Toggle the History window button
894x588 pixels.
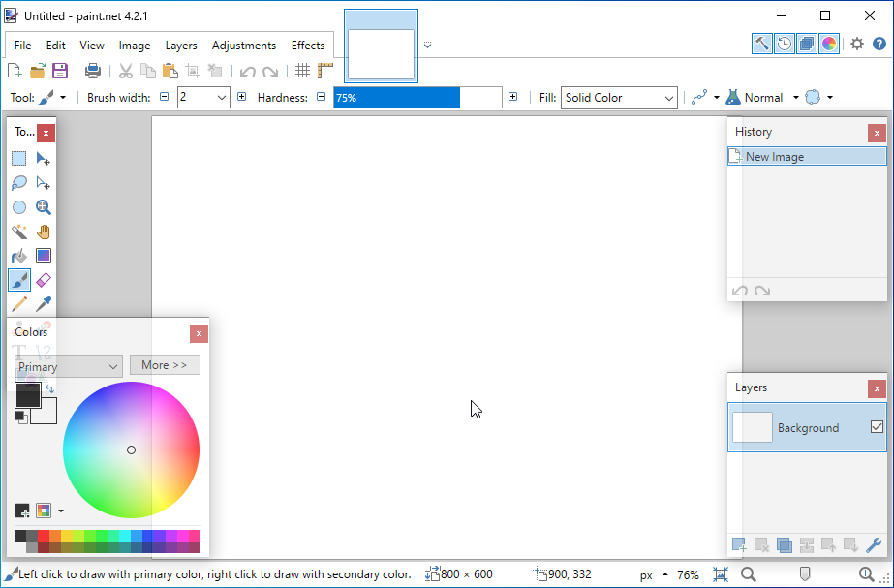click(785, 44)
